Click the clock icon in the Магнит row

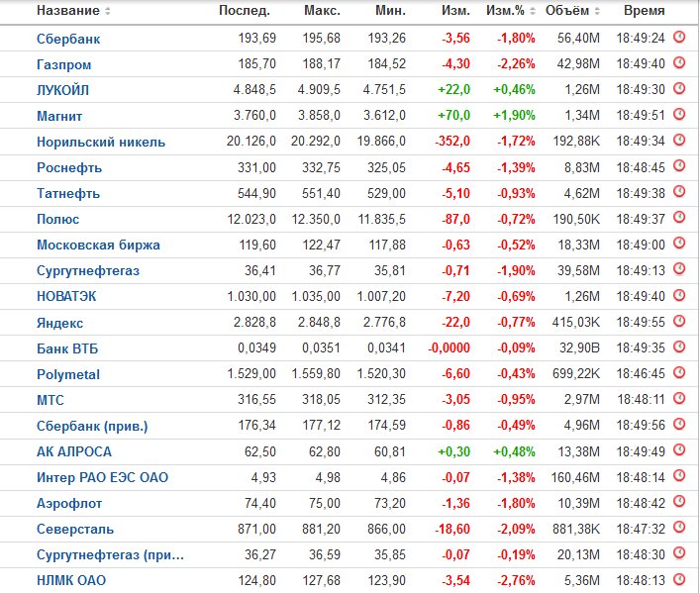[679, 114]
